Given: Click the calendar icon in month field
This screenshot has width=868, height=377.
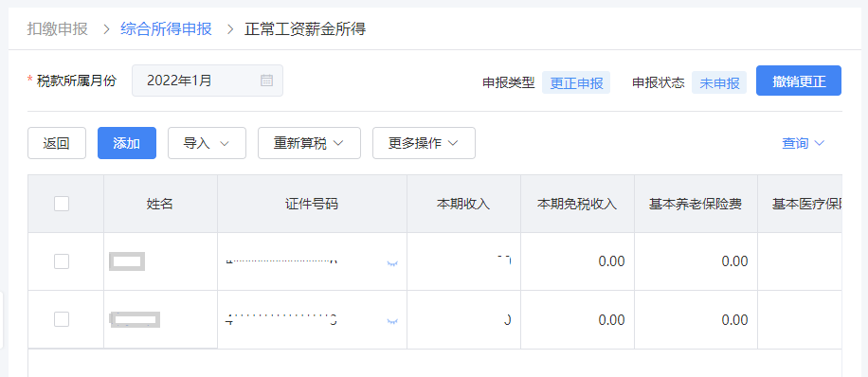Looking at the screenshot, I should [x=266, y=81].
